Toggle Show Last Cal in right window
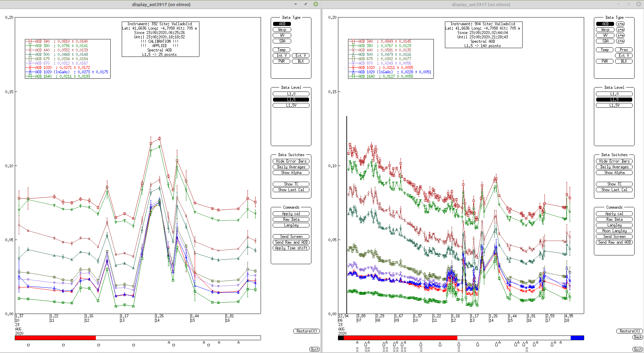Screen dimensions: 644x353 tap(614, 190)
